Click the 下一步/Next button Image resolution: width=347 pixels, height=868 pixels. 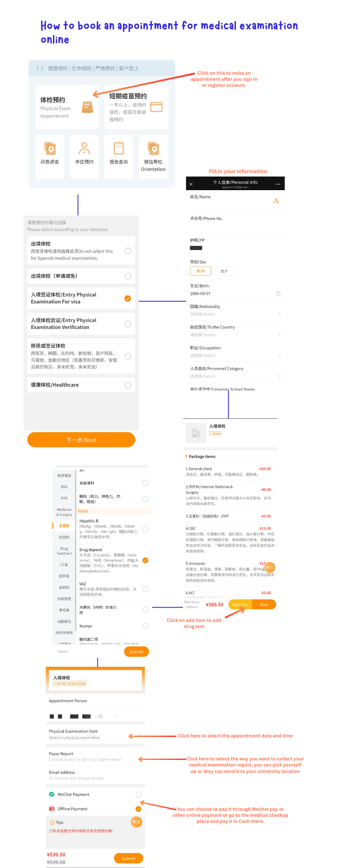[x=81, y=440]
